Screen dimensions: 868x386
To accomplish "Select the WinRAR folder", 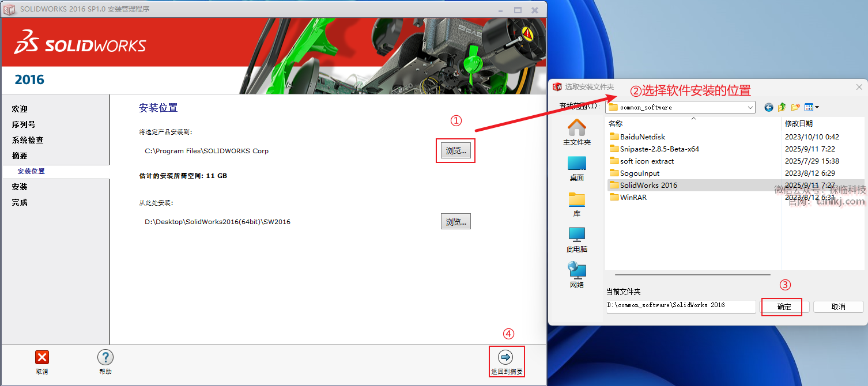I will point(628,198).
